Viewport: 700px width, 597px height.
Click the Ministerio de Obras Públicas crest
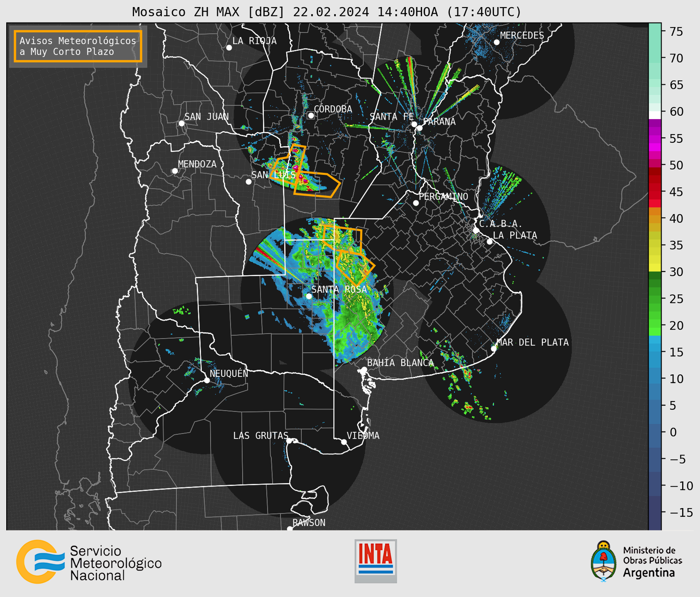click(603, 561)
